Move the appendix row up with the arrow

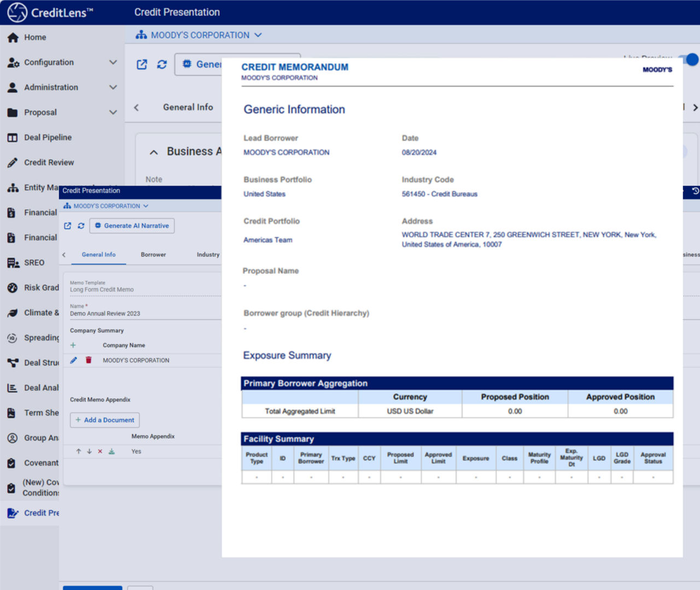point(79,452)
